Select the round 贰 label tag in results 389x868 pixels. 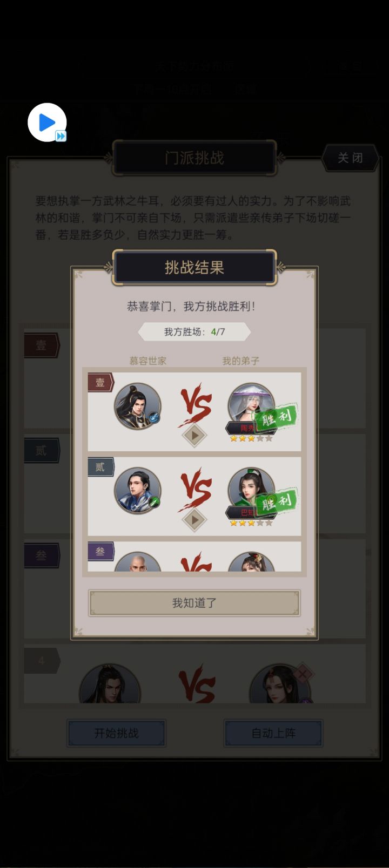(x=100, y=467)
